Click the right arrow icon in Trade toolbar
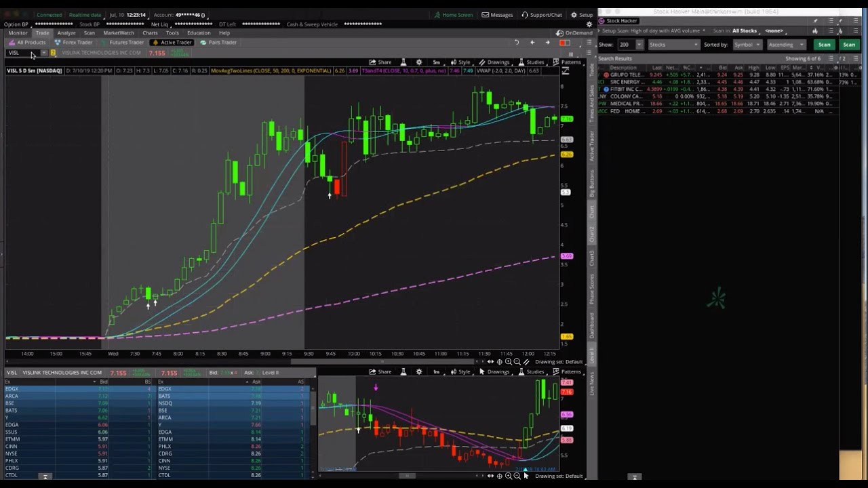Viewport: 868px width, 488px height. click(x=548, y=42)
